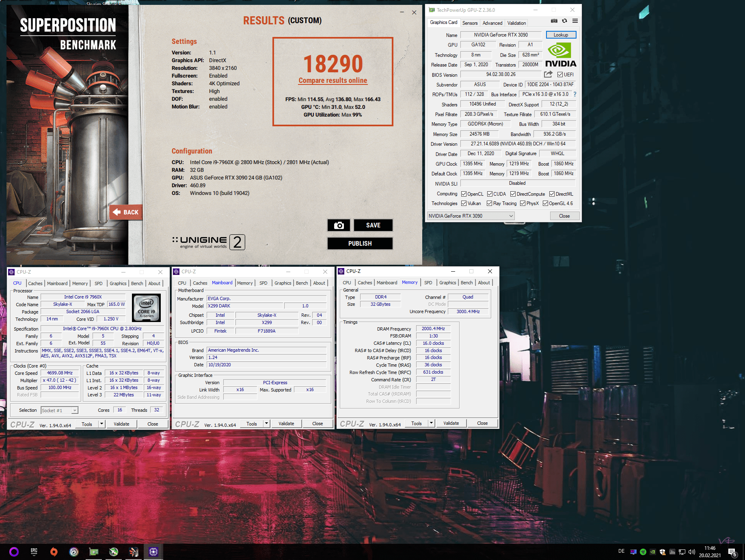Click the Intel Core i9 logo in CPU-Z
This screenshot has height=560, width=745.
(x=146, y=308)
